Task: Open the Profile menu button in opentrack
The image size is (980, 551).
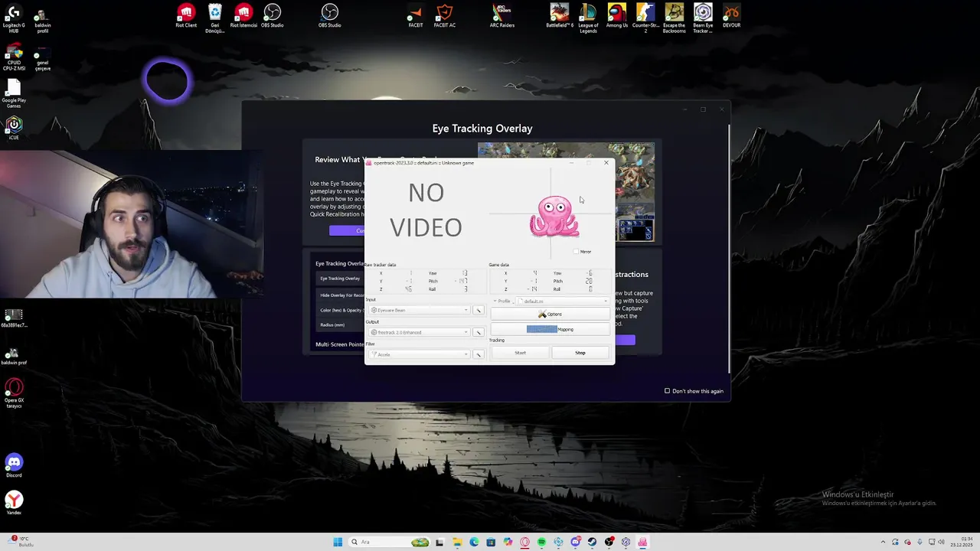Action: 502,302
